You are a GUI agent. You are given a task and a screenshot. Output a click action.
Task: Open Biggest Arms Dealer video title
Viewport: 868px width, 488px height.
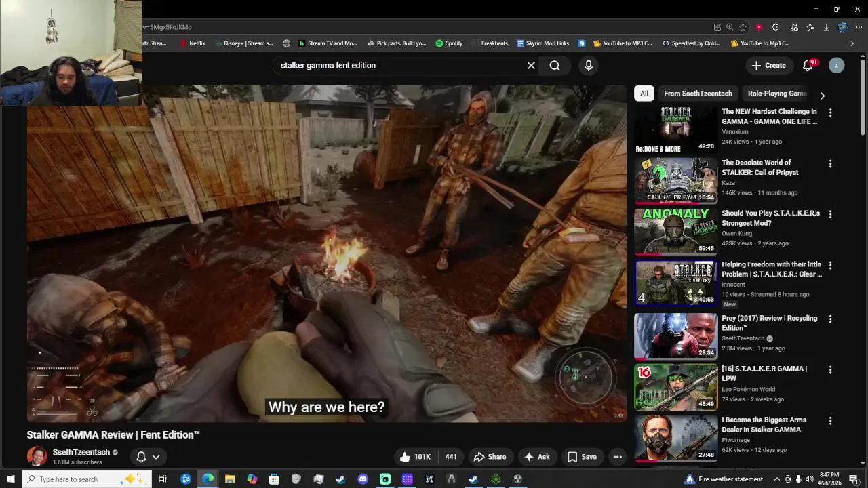point(764,424)
